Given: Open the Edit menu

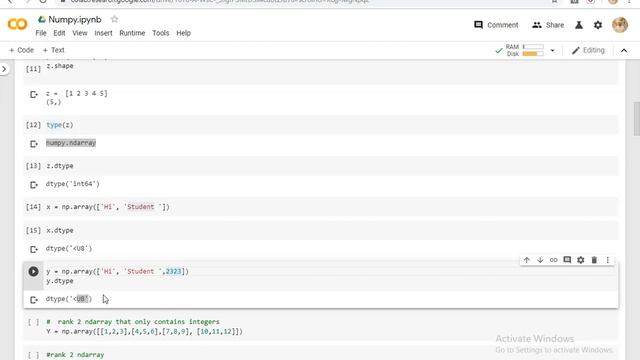Looking at the screenshot, I should 59,33.
